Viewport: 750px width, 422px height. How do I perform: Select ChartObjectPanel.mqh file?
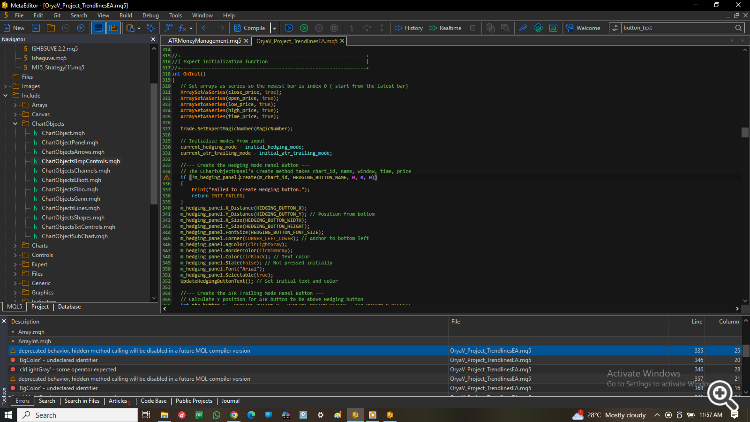(x=69, y=143)
